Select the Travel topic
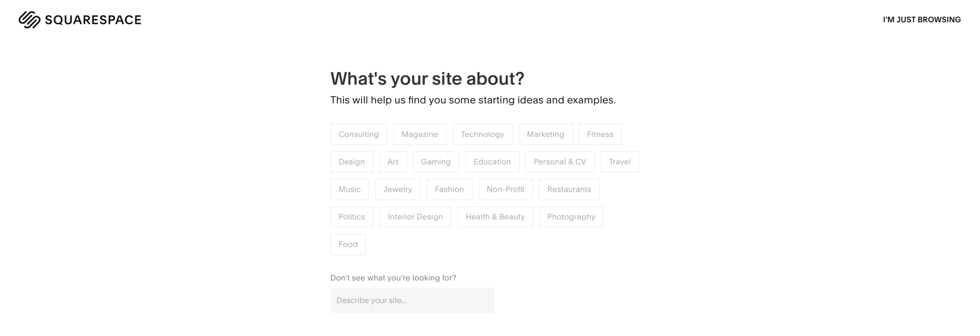The image size is (980, 336). point(620,162)
